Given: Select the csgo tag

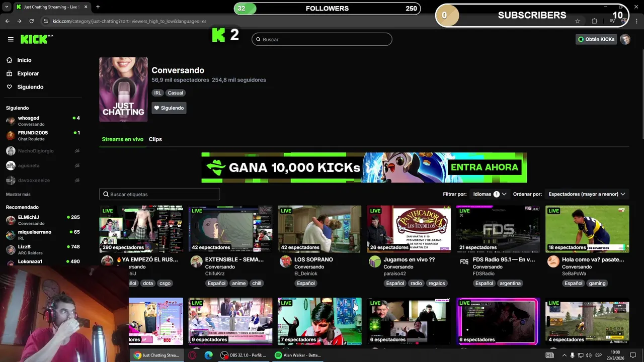Looking at the screenshot, I should point(165,284).
